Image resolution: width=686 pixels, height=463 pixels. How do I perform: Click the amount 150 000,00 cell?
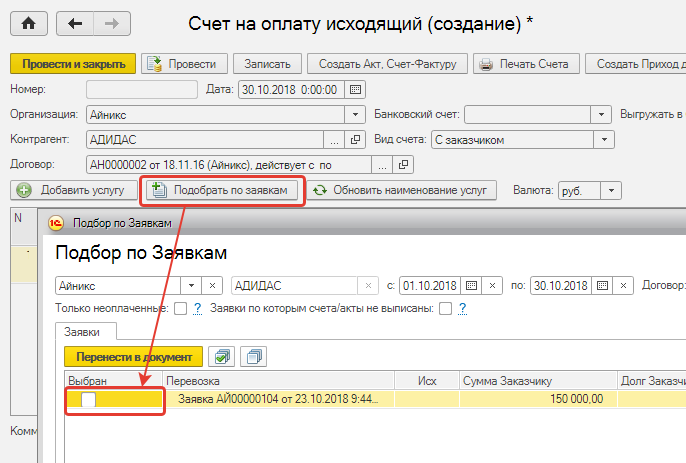[x=538, y=399]
